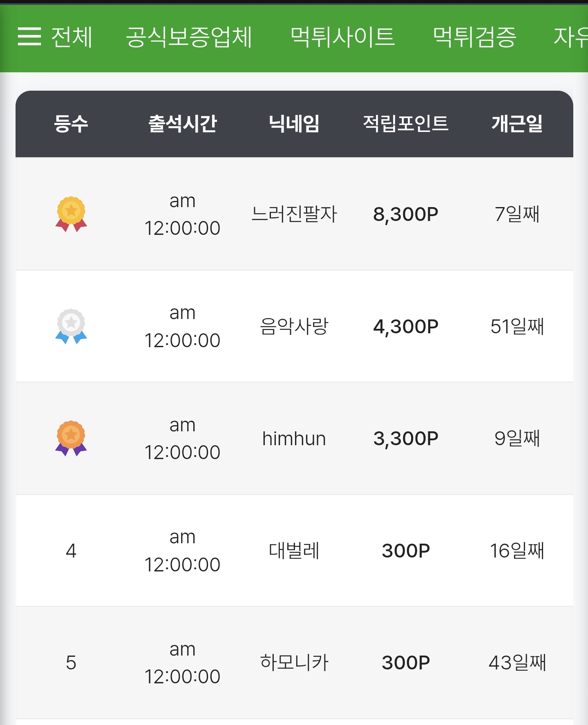Screen dimensions: 588x725
Task: Click the bronze third-place medal icon
Action: [71, 438]
